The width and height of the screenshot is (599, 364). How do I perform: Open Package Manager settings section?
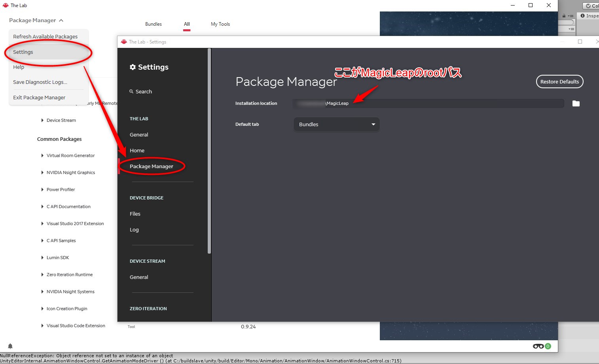[x=152, y=166]
